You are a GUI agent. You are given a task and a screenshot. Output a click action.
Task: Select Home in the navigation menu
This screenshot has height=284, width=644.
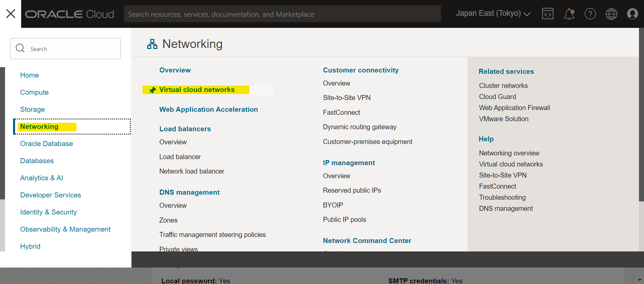tap(30, 75)
